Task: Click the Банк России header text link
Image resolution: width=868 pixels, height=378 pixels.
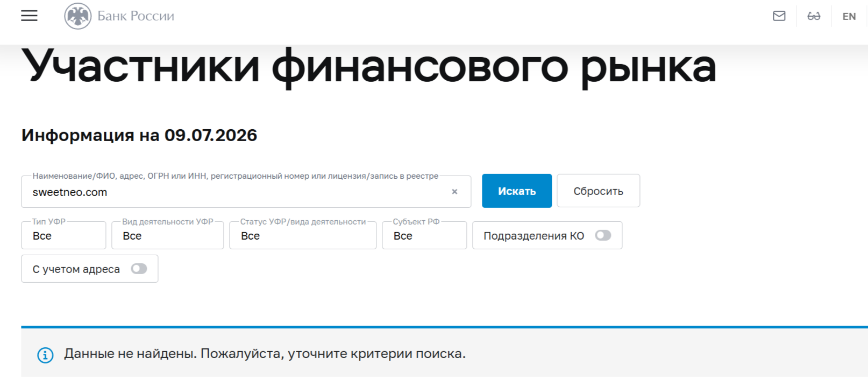Action: [x=136, y=16]
